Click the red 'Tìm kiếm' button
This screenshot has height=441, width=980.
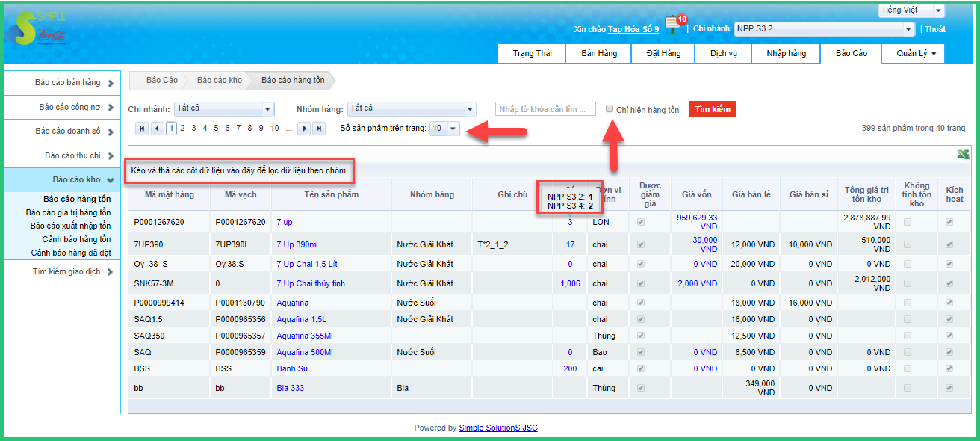click(x=713, y=109)
